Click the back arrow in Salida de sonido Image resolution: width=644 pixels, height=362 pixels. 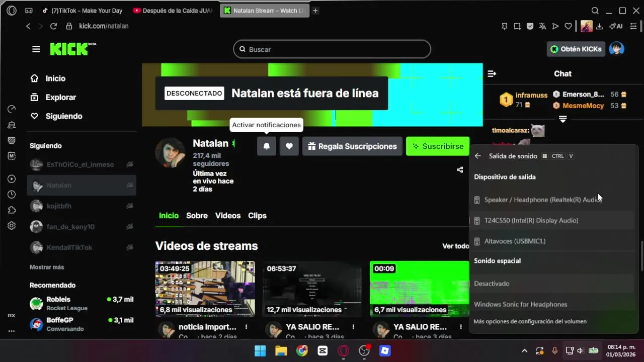pos(478,156)
